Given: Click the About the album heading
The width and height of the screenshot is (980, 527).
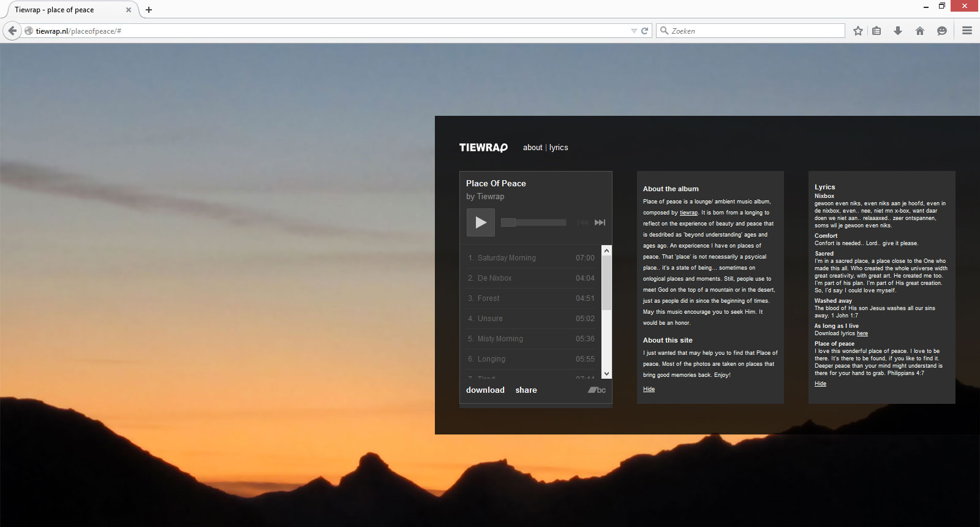Looking at the screenshot, I should point(671,189).
